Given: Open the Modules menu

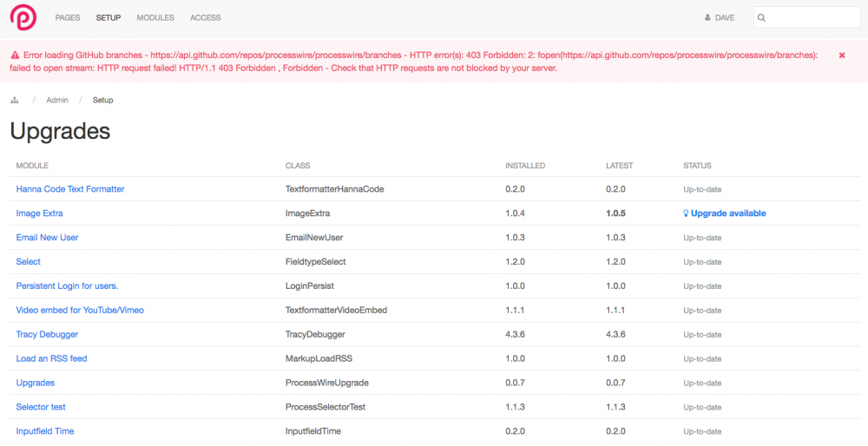Looking at the screenshot, I should (155, 17).
